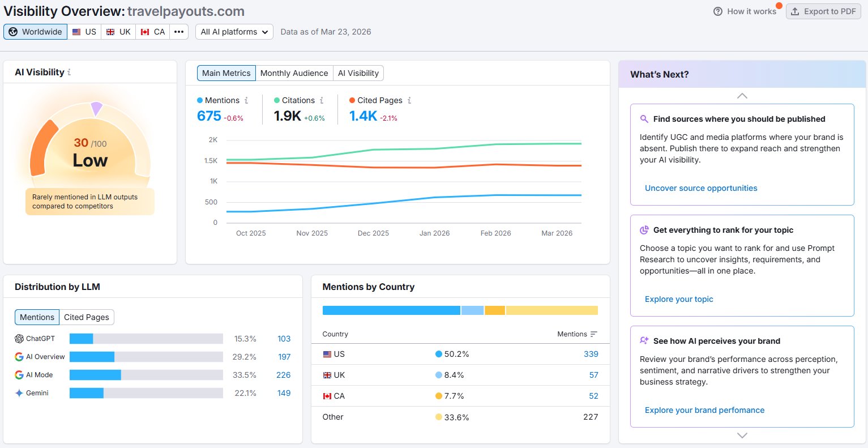Screen dimensions: 868x448
Task: Click the UK flag icon in region selector
Action: 110,32
